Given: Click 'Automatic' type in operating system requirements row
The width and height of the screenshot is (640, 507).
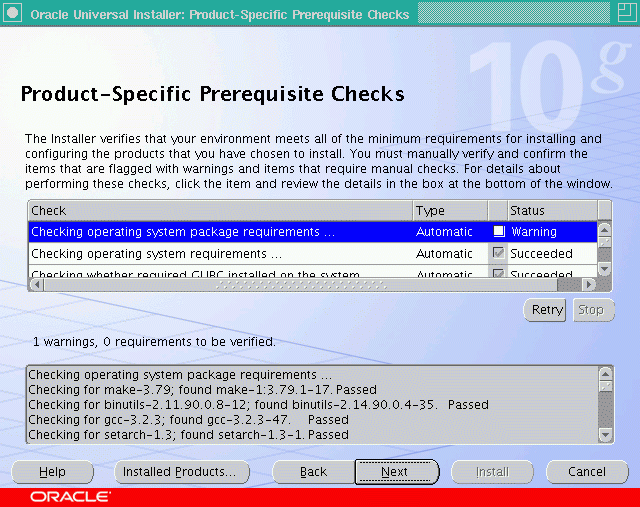Looking at the screenshot, I should [x=444, y=254].
